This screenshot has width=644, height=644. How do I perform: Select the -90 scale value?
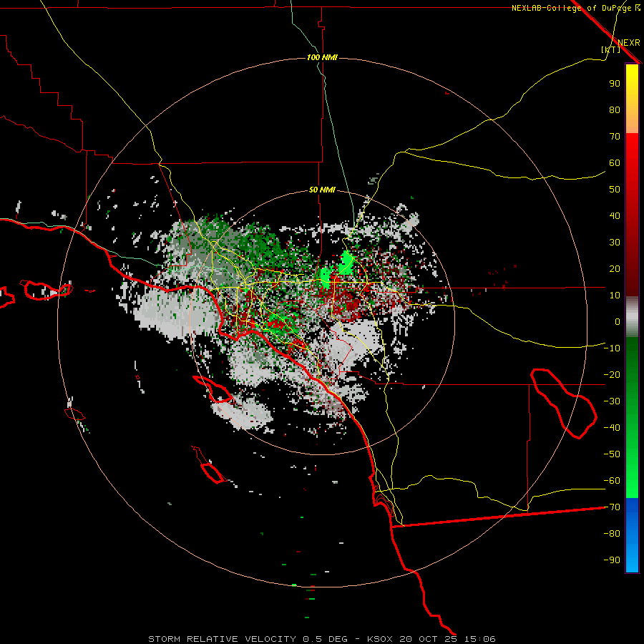(612, 560)
